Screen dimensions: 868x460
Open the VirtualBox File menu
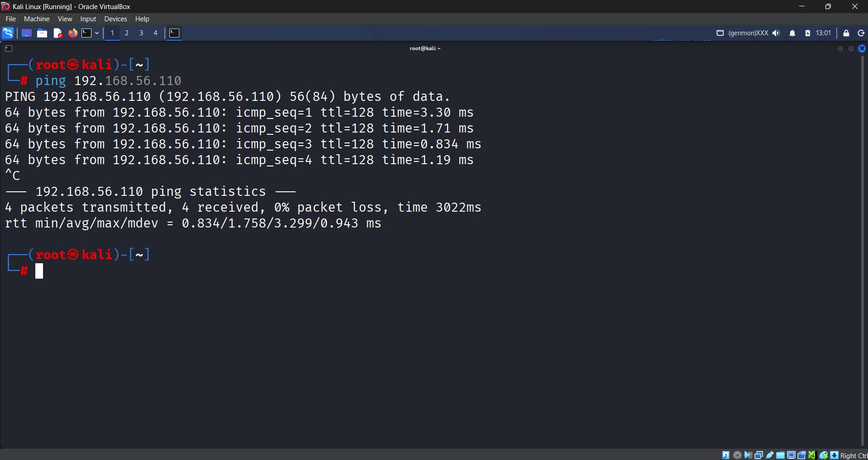click(10, 19)
